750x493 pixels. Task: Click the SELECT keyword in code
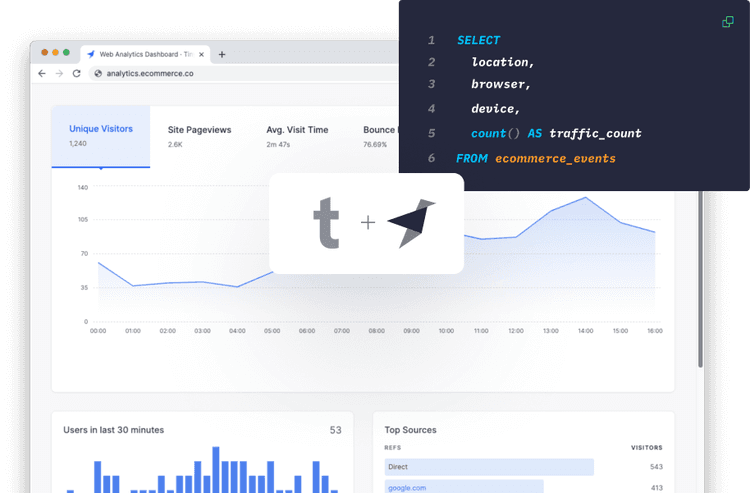(x=478, y=40)
